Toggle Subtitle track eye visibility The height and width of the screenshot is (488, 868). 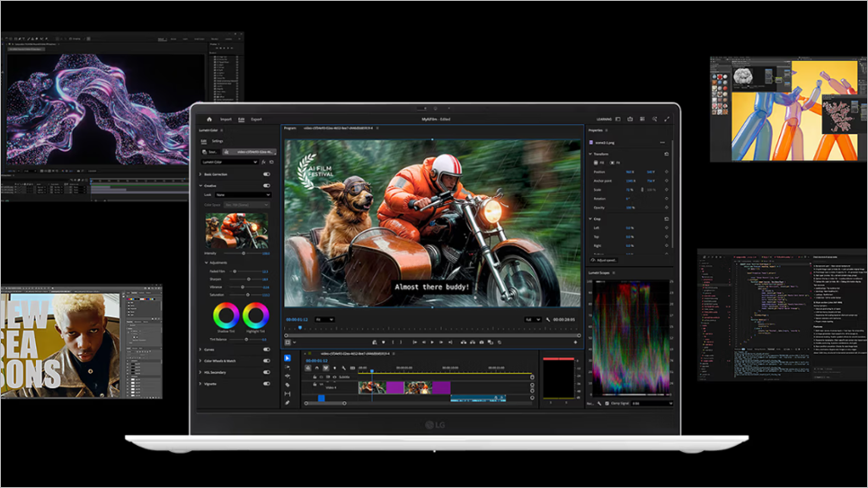click(x=333, y=377)
